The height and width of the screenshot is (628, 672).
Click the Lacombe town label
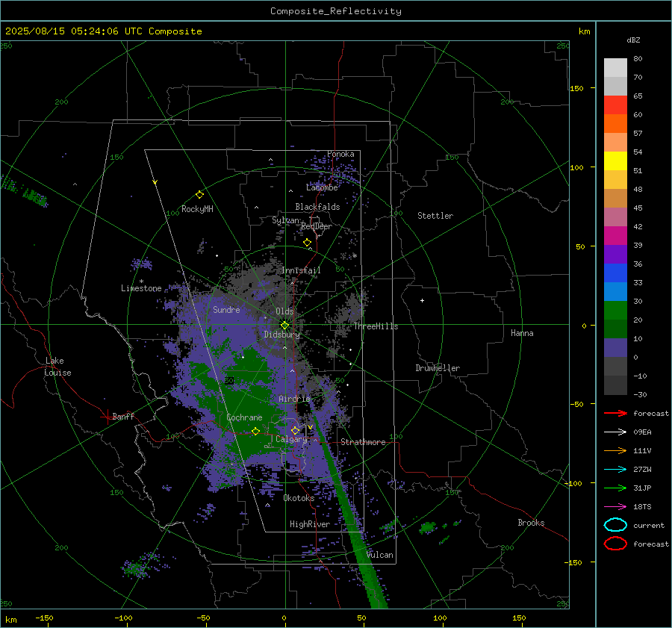coord(322,187)
